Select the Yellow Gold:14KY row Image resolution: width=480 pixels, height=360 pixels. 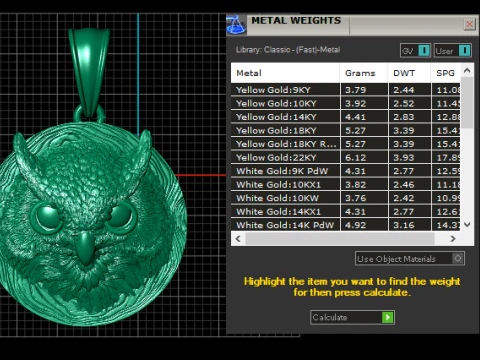coord(346,117)
